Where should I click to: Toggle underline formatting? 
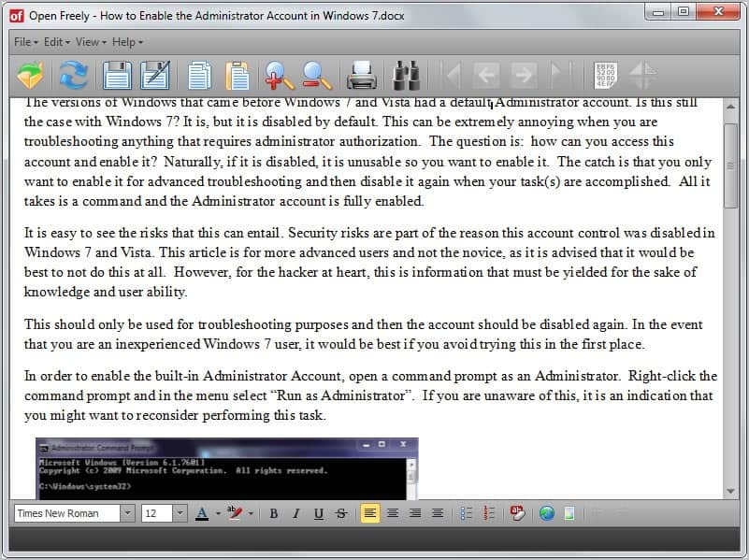(x=319, y=513)
